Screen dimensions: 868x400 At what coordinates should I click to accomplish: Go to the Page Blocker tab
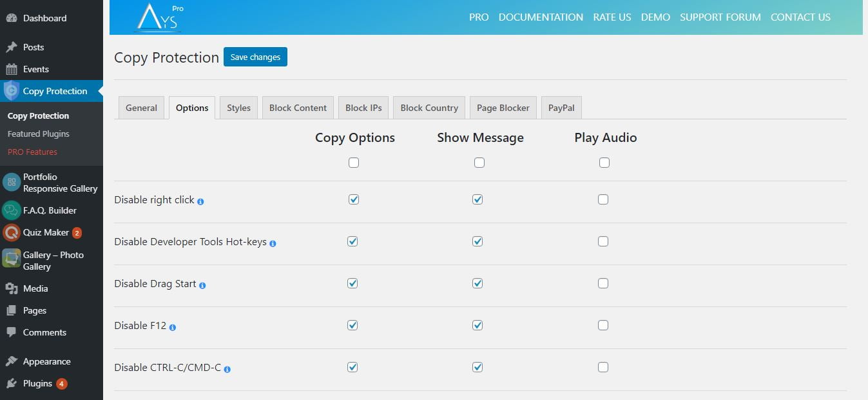(x=503, y=108)
